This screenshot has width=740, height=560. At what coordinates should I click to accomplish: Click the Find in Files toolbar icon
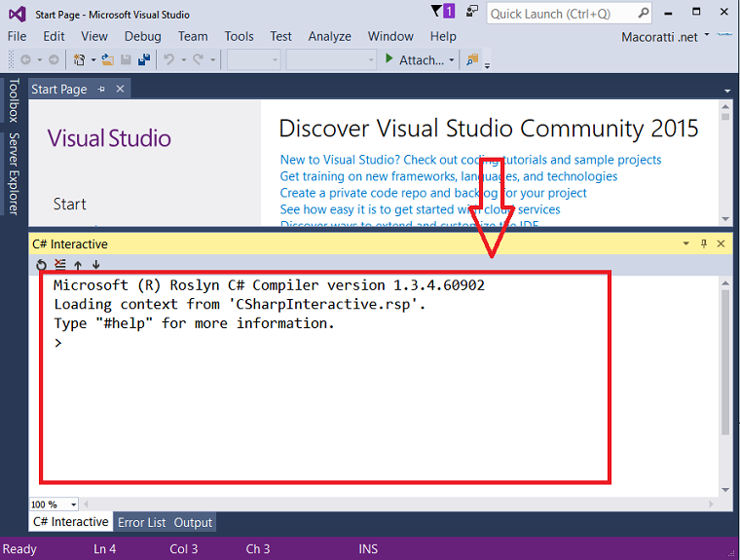pyautogui.click(x=472, y=60)
